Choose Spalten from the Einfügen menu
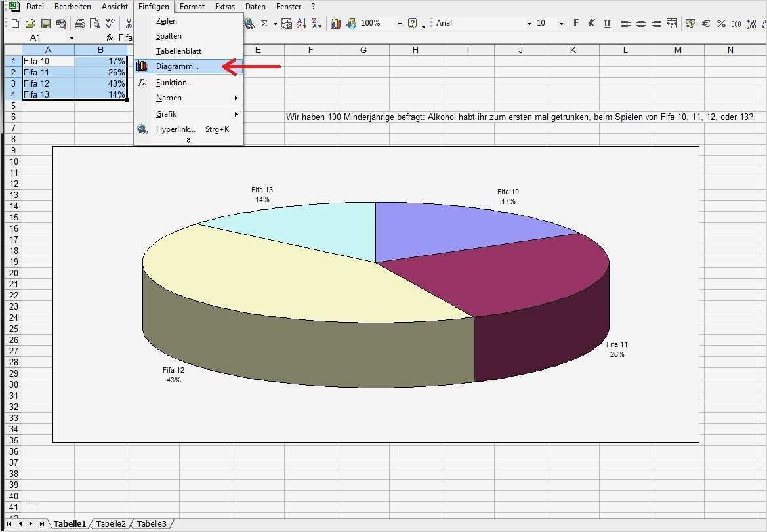The image size is (767, 532). (188, 36)
